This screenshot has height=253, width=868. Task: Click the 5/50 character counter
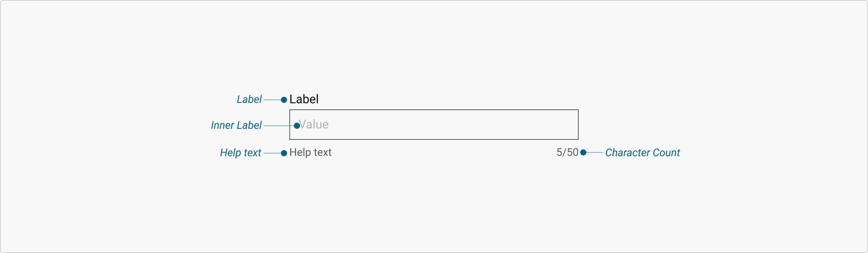click(x=567, y=152)
